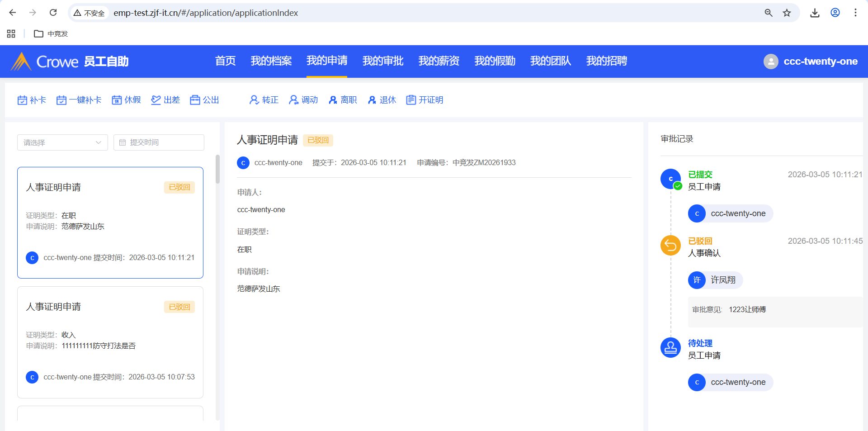
Task: Click the 出差 icon
Action: click(x=156, y=100)
